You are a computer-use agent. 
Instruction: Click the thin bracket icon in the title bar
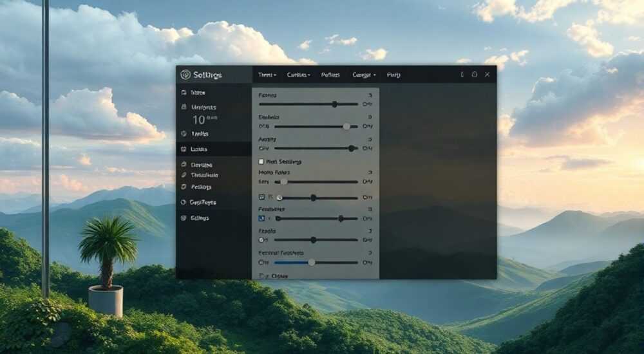(x=462, y=74)
